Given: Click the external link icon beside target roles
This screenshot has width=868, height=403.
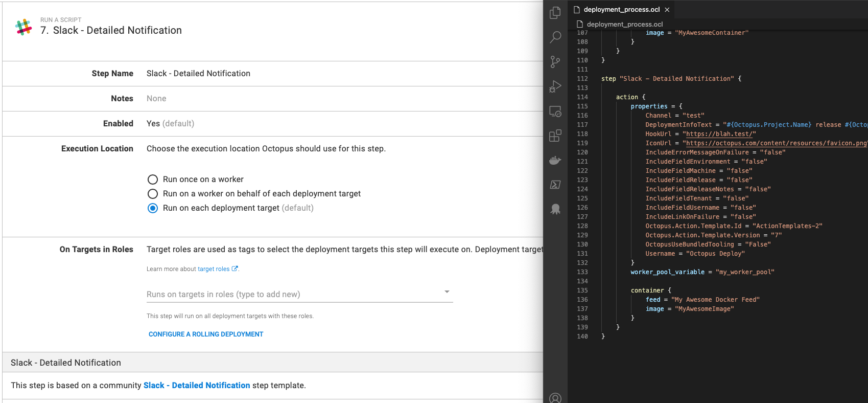Looking at the screenshot, I should (234, 268).
